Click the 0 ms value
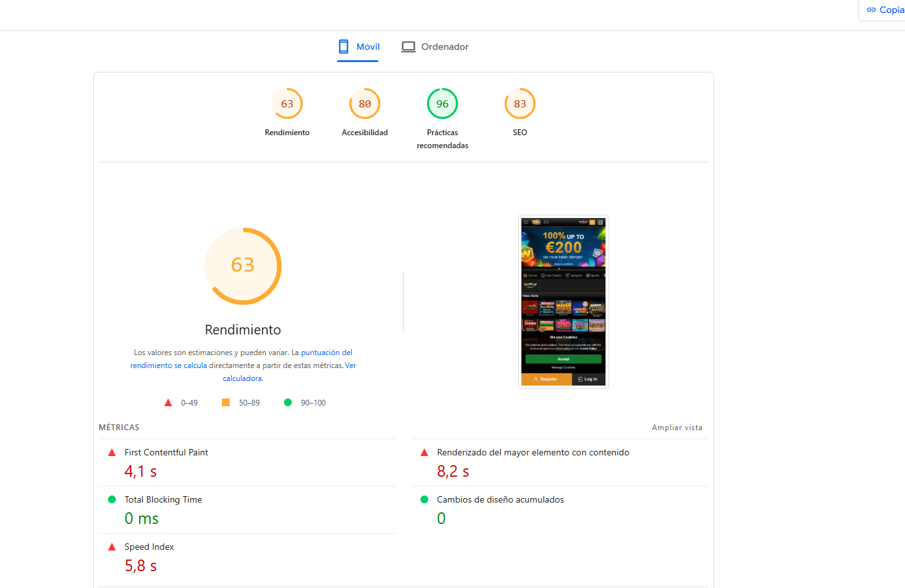Screen dimensions: 905x588 click(141, 519)
